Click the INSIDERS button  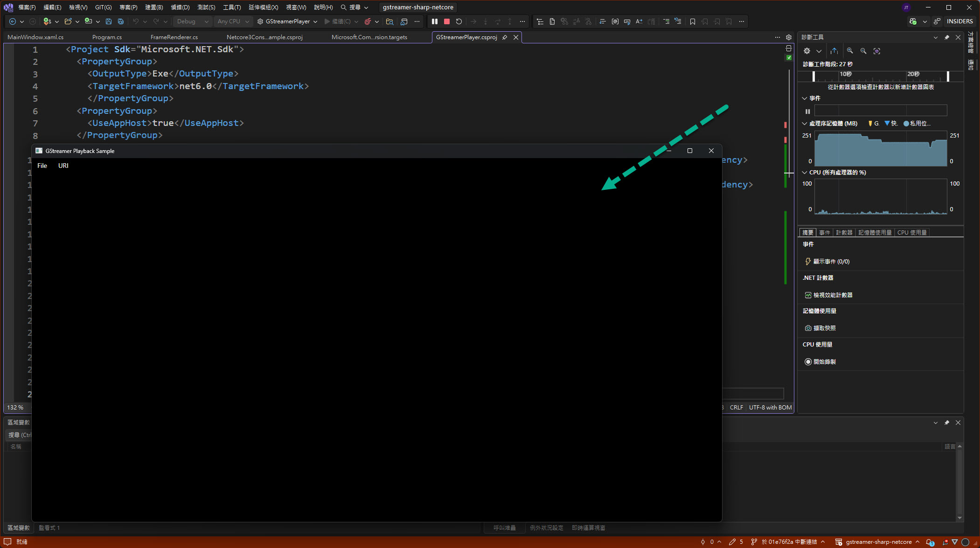tap(959, 21)
